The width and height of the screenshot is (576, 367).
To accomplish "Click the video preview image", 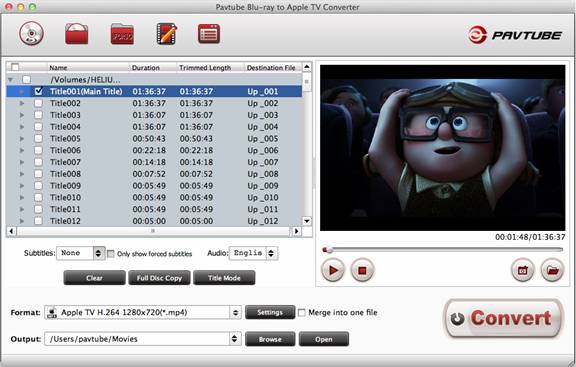I will (443, 148).
